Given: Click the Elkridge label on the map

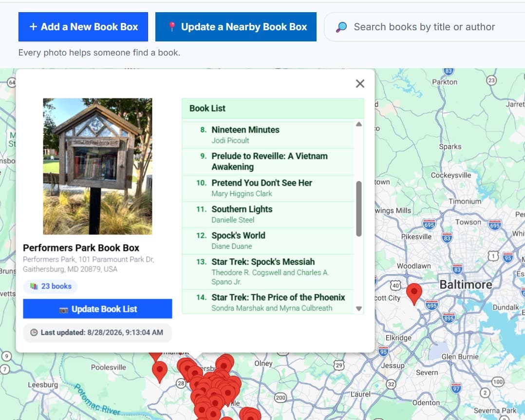Looking at the screenshot, I should click(398, 338).
